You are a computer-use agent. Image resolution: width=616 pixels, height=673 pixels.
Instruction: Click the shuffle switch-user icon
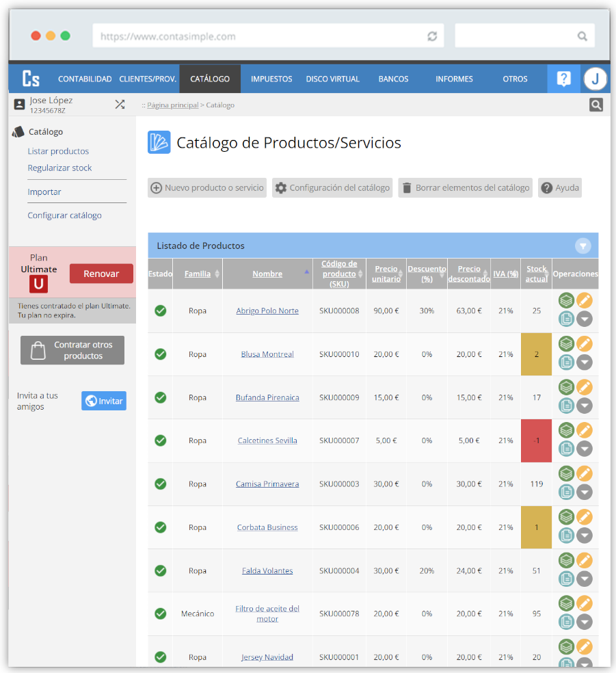(x=120, y=105)
